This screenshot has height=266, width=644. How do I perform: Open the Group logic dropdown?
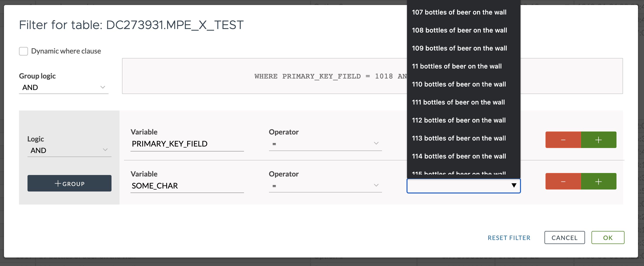pyautogui.click(x=63, y=87)
